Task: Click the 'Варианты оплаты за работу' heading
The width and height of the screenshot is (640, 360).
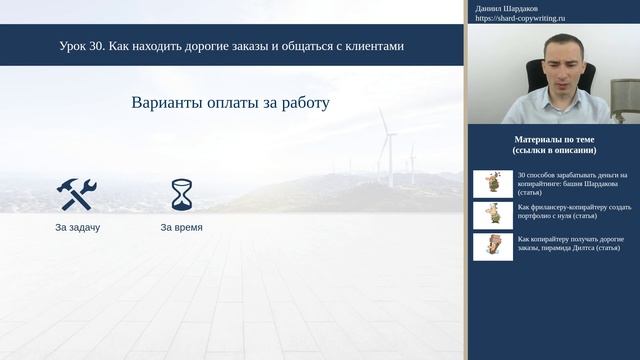Action: click(x=230, y=102)
